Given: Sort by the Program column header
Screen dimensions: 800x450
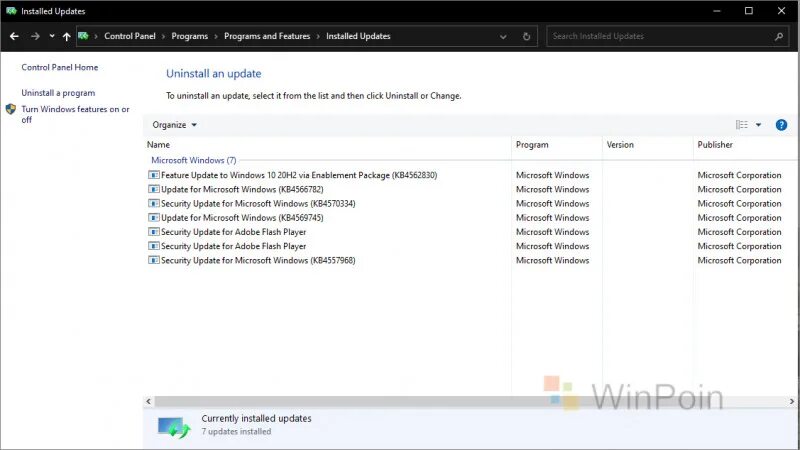Looking at the screenshot, I should pyautogui.click(x=532, y=145).
